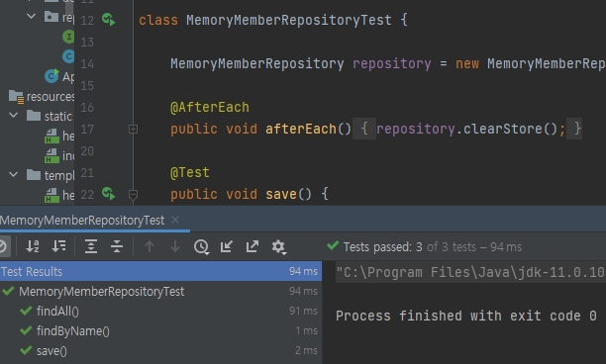
Task: Open the index HTML file in static folder
Action: click(x=59, y=155)
